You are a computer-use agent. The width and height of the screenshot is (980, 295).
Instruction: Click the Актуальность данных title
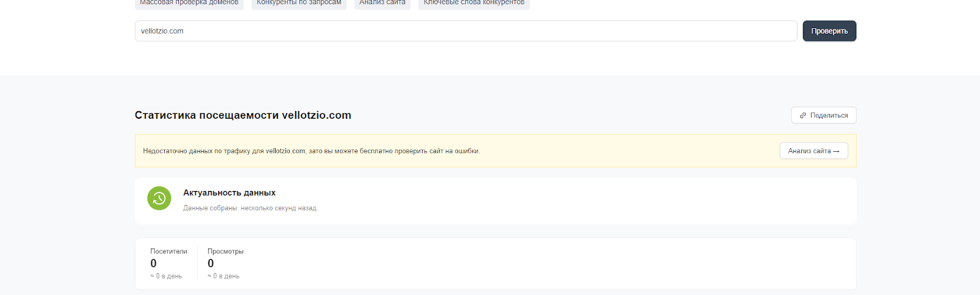pyautogui.click(x=229, y=193)
